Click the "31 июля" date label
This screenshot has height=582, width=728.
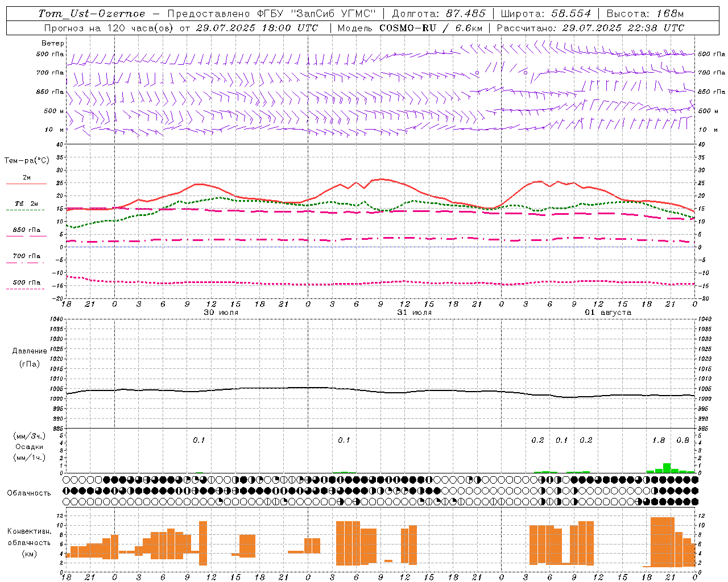[x=414, y=313]
